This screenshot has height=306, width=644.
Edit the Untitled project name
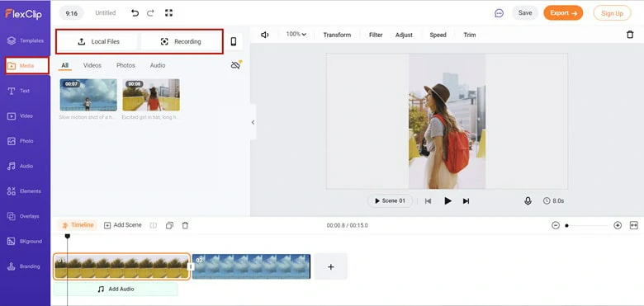point(106,13)
